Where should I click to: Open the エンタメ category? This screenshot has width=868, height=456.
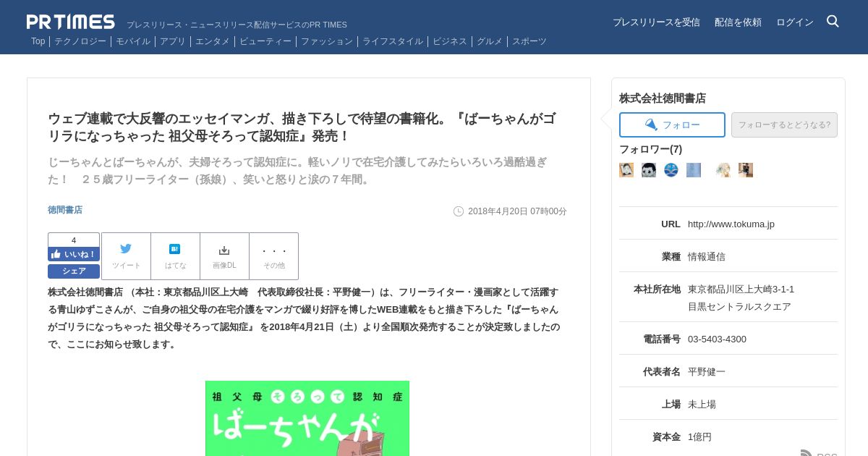(213, 41)
